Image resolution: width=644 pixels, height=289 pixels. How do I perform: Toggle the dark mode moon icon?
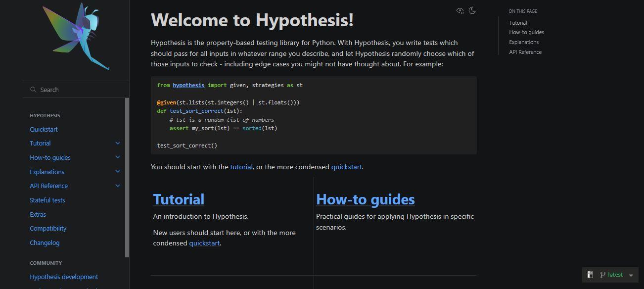click(x=472, y=10)
